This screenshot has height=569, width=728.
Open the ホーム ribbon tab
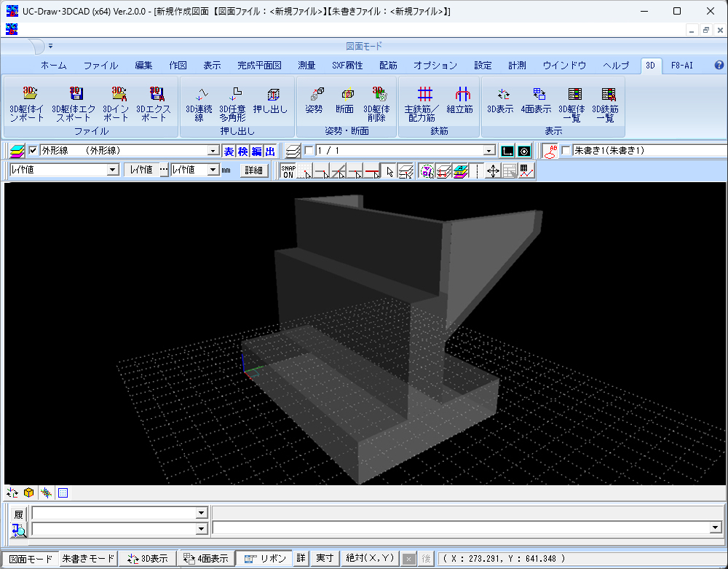click(x=54, y=65)
